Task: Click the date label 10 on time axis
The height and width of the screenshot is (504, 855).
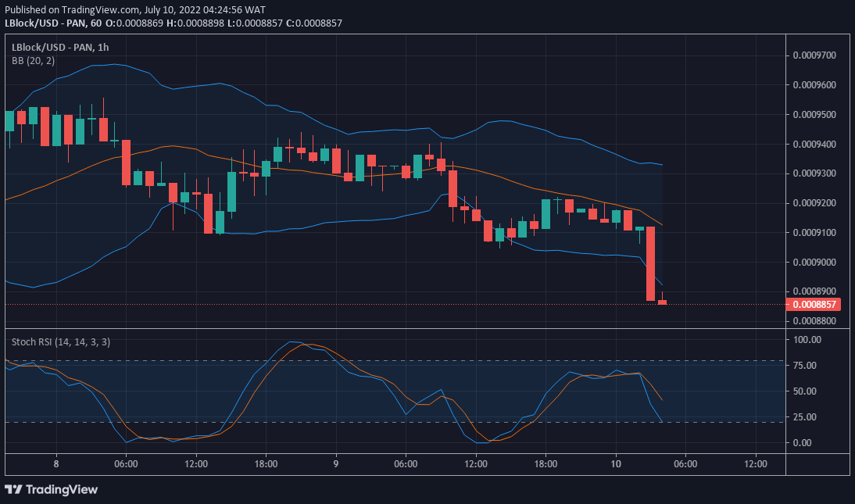Action: (616, 463)
